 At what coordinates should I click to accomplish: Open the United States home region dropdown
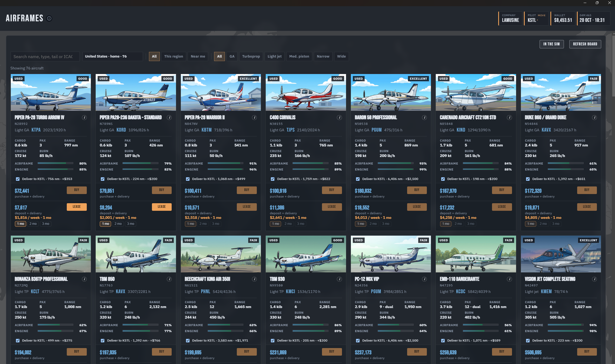112,56
